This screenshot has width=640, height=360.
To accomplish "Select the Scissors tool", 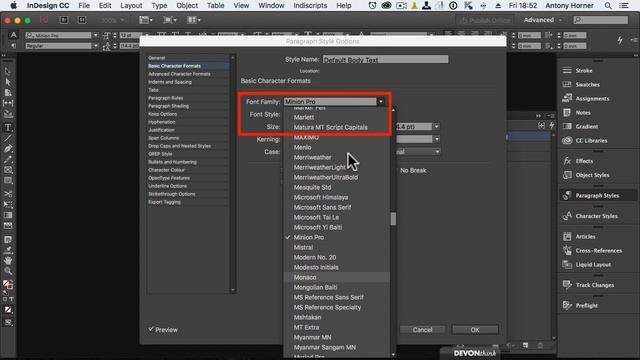I will pyautogui.click(x=8, y=194).
